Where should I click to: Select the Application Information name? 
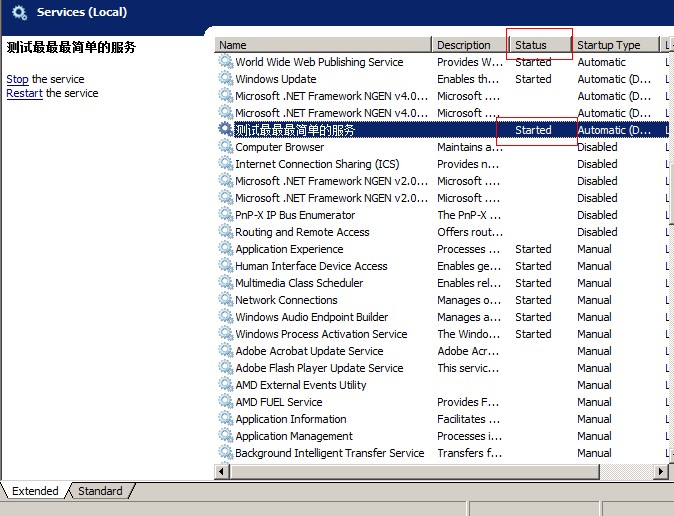point(291,419)
